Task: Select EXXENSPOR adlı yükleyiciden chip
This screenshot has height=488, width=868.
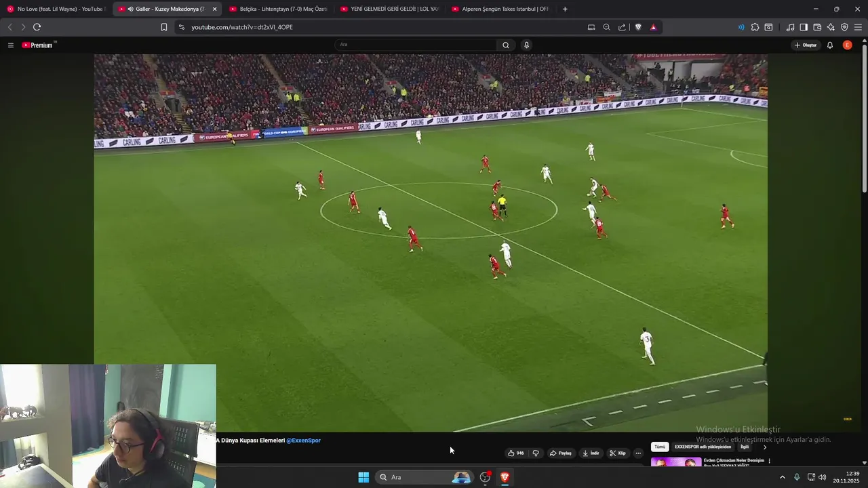Action: point(703,447)
